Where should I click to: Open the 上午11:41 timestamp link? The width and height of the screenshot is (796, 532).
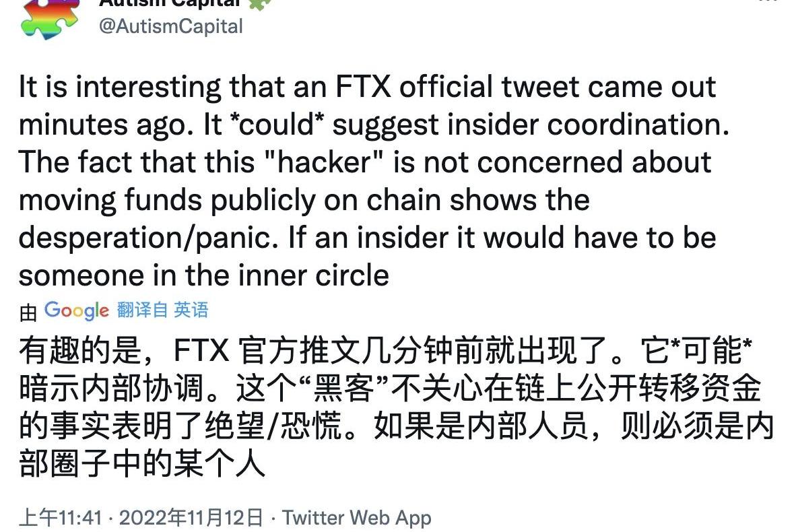click(x=61, y=518)
